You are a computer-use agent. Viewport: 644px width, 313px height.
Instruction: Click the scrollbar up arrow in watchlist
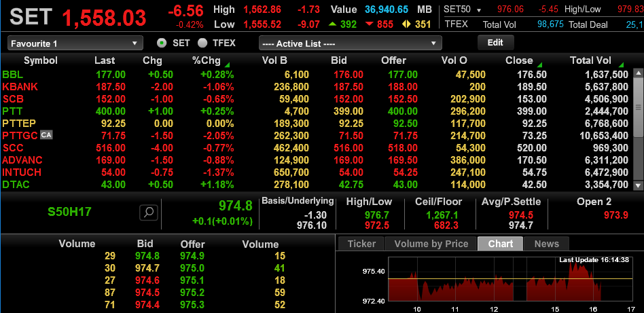[638, 73]
